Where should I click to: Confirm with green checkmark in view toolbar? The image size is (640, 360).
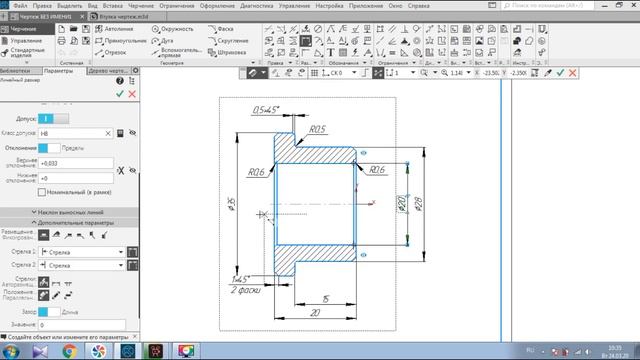click(560, 73)
